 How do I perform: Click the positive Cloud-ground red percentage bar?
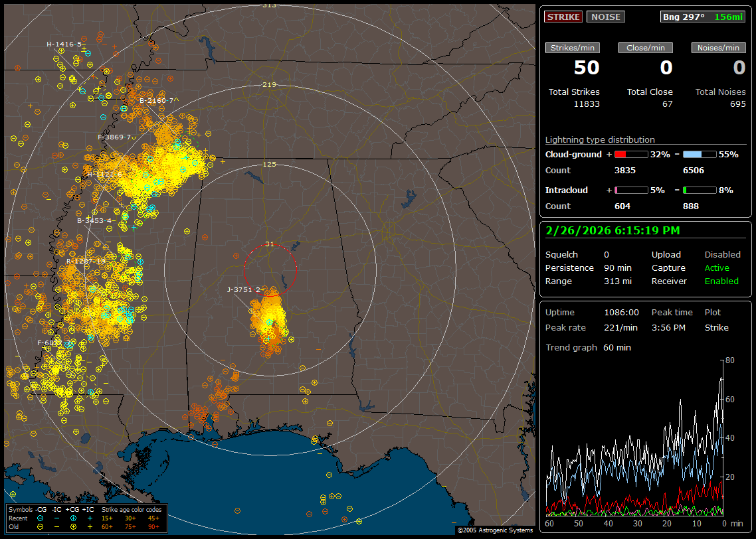pyautogui.click(x=630, y=154)
